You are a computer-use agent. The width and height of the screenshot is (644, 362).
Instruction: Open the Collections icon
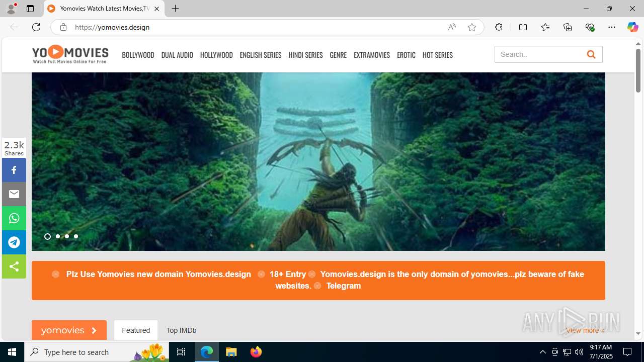[x=568, y=27]
